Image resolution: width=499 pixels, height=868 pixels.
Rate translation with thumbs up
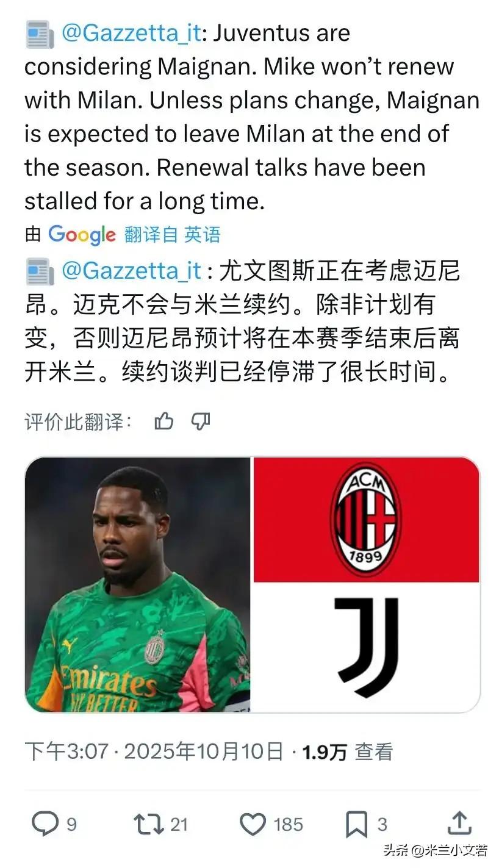click(163, 420)
